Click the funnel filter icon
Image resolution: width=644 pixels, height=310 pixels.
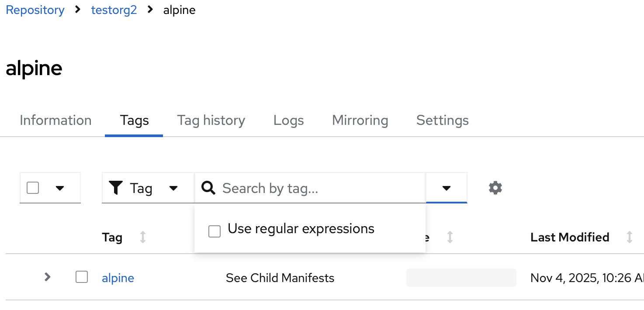(116, 188)
